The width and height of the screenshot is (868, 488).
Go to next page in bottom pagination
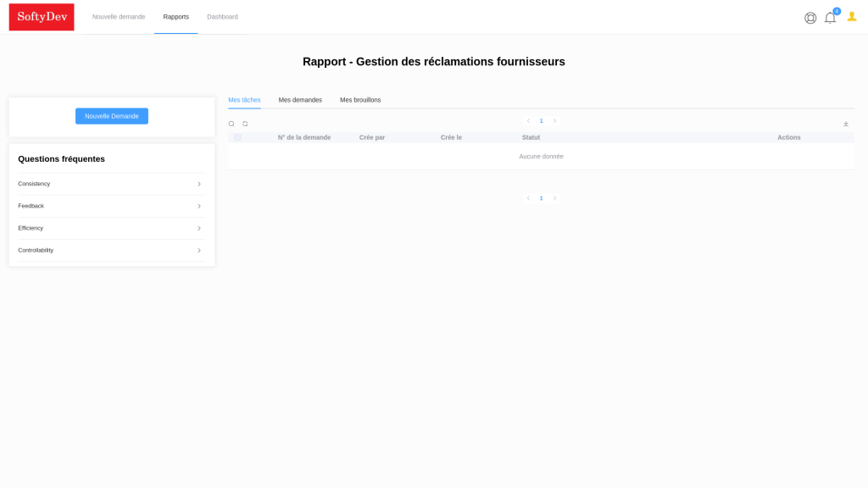[554, 198]
